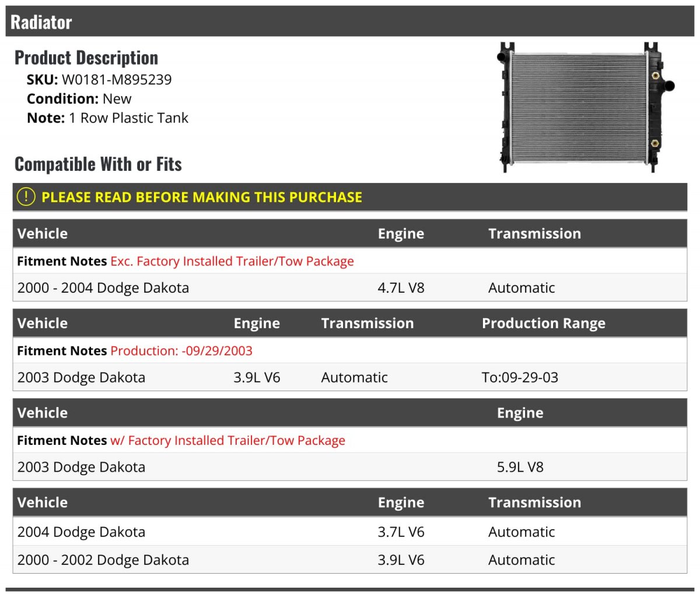Click the exclamation warning icon in banner
Viewport: 700px width, 597px height.
tap(26, 197)
